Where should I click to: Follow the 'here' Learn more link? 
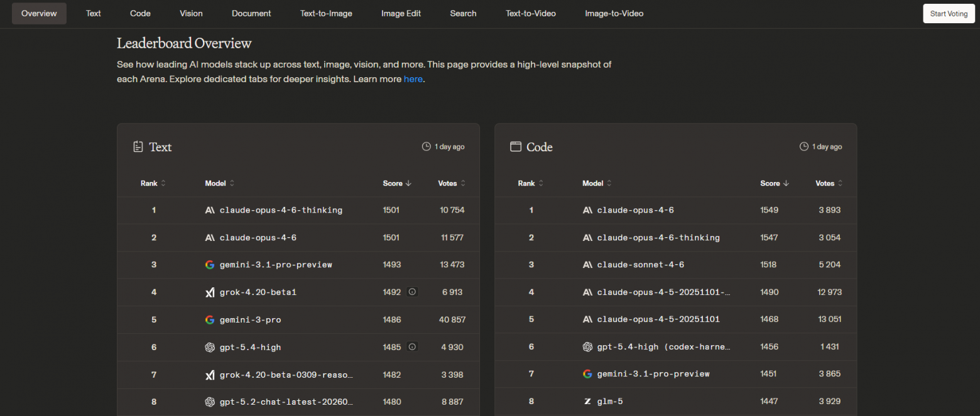click(x=413, y=79)
